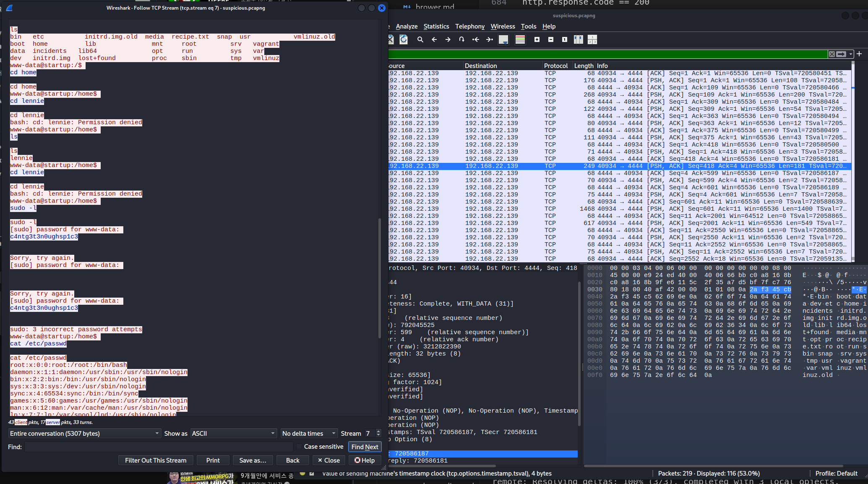This screenshot has width=868, height=484.
Task: Click Filter Out This Stream button
Action: coord(156,460)
